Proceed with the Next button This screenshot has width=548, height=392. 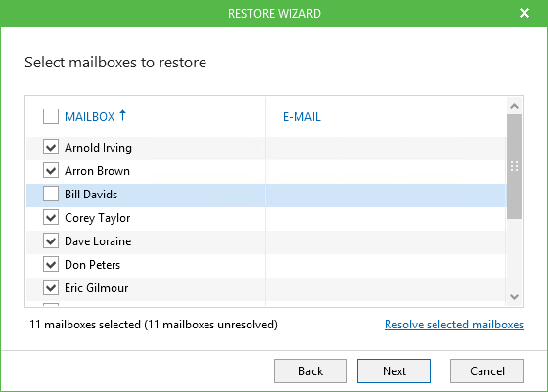(393, 370)
